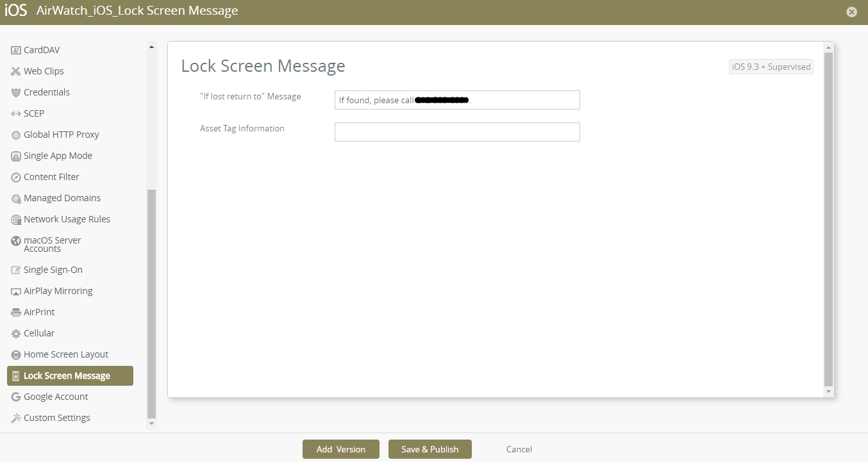Select the Web Clips tools icon

pos(16,71)
